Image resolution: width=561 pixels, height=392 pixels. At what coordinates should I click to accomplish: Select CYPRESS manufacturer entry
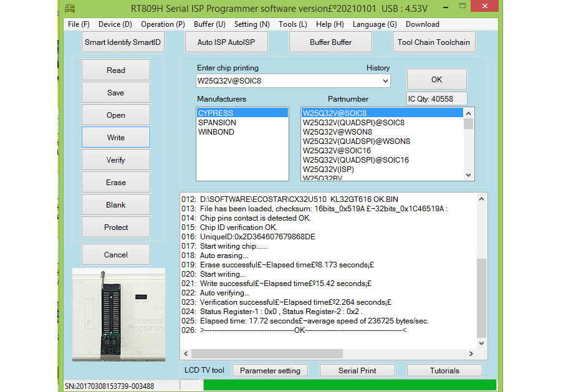[215, 113]
